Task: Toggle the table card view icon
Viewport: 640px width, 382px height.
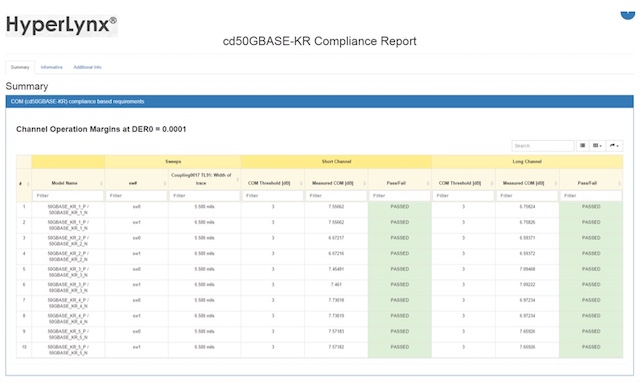Action: tap(582, 146)
